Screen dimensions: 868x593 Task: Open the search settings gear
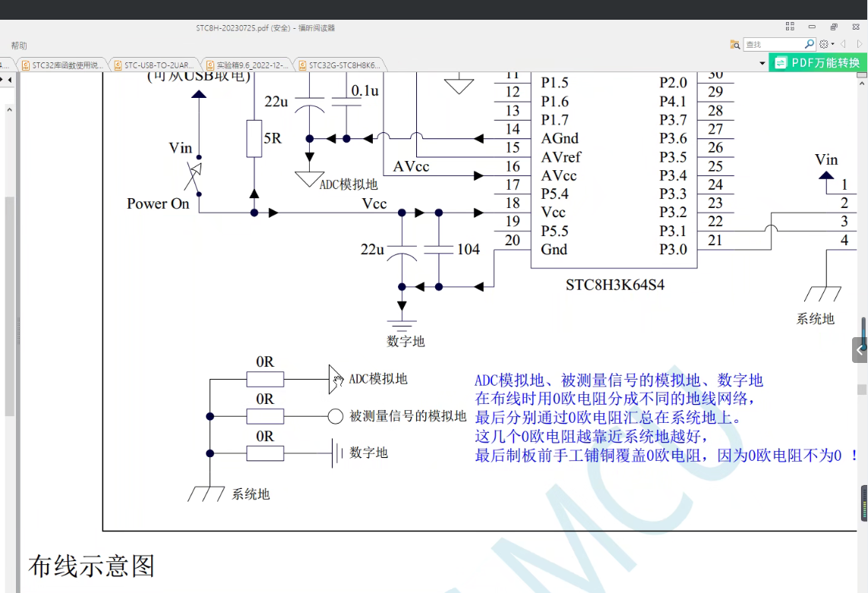coord(824,44)
